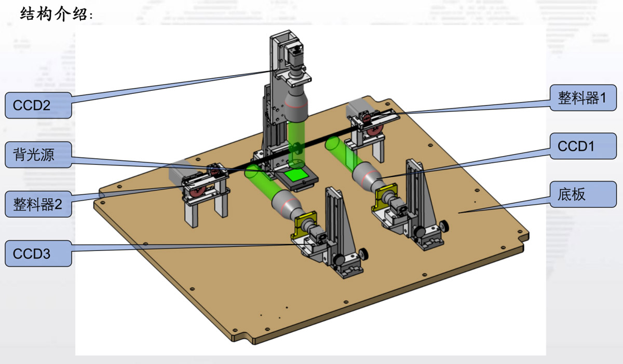Click the 整料器1 label box

coord(583,99)
